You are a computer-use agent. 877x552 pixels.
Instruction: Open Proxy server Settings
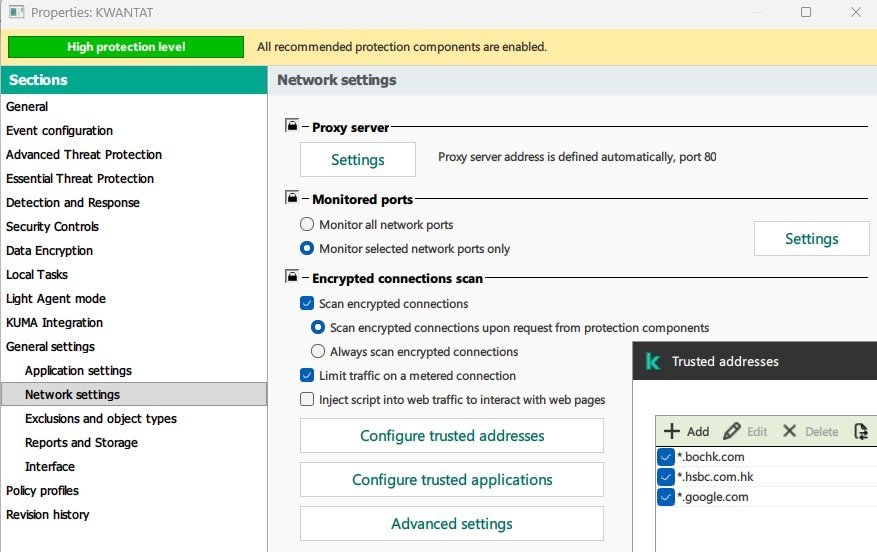click(x=357, y=160)
